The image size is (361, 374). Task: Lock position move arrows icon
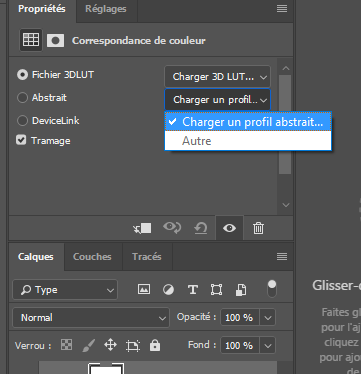110,345
